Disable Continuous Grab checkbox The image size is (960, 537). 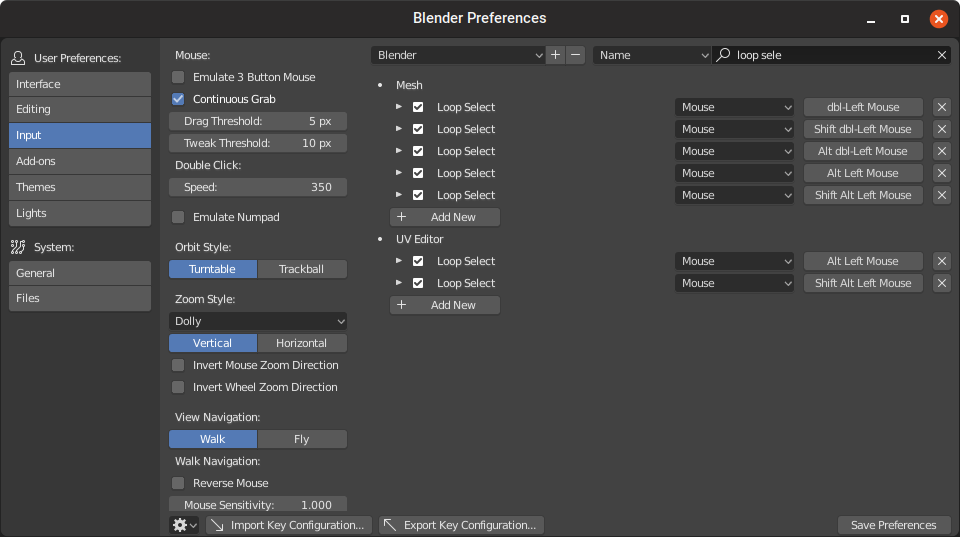(x=178, y=99)
